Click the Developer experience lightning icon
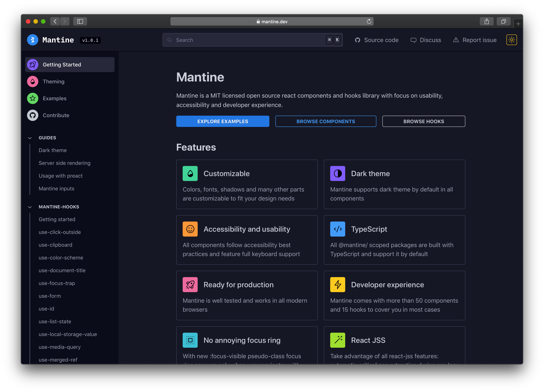The width and height of the screenshot is (544, 392). click(x=338, y=285)
